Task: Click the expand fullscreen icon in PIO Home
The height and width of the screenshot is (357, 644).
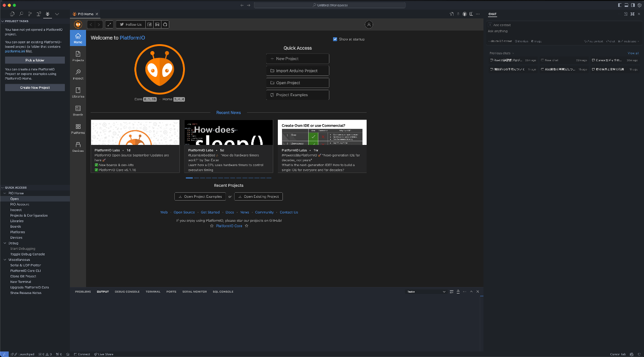Action: 109,24
